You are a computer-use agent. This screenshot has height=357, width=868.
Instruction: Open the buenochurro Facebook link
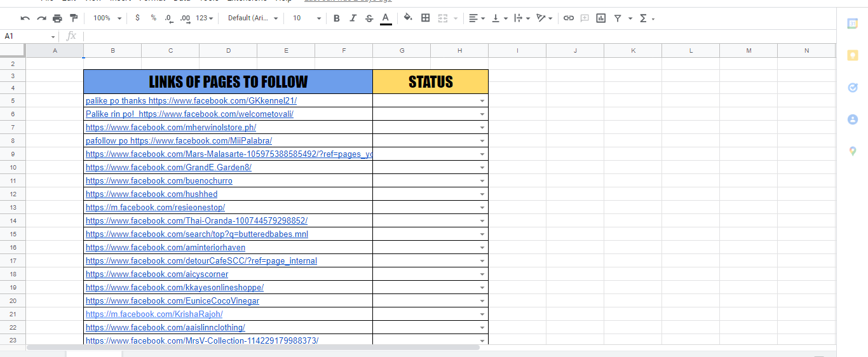coord(159,181)
